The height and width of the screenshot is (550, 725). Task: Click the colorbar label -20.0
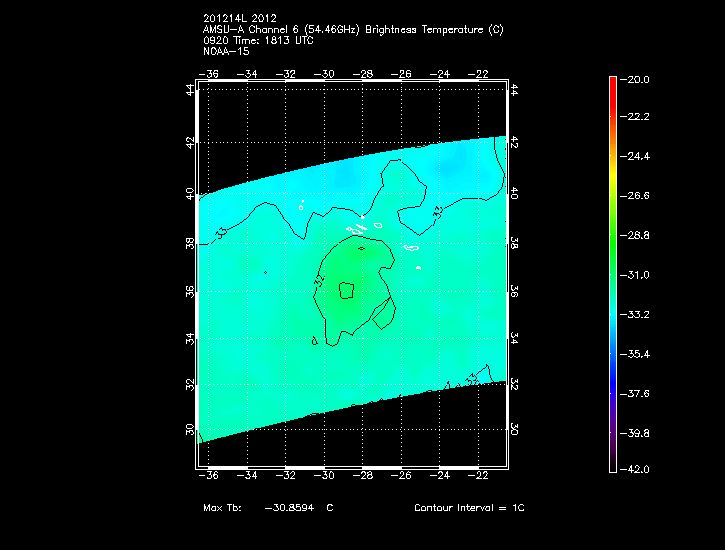[x=636, y=79]
